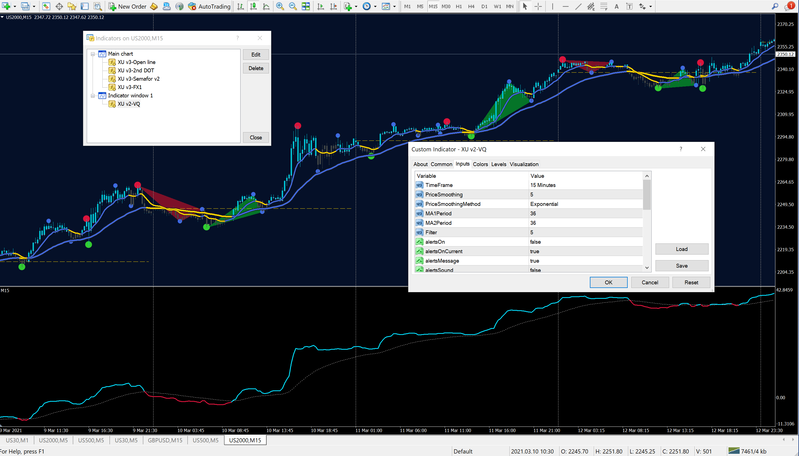Click the New Order toolbar button
The height and width of the screenshot is (456, 799).
[x=128, y=6]
